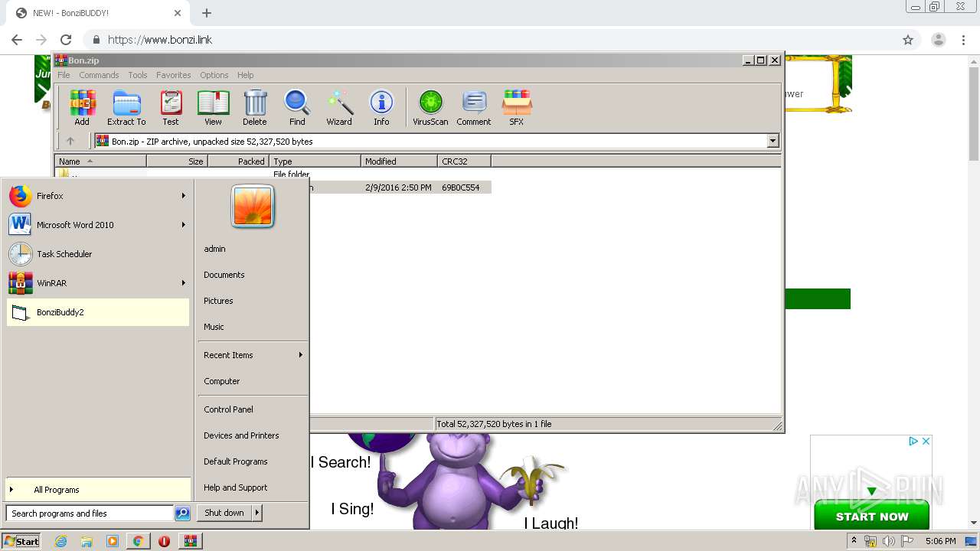Open WinRAR Favorites menu
The width and height of the screenshot is (980, 551).
174,75
